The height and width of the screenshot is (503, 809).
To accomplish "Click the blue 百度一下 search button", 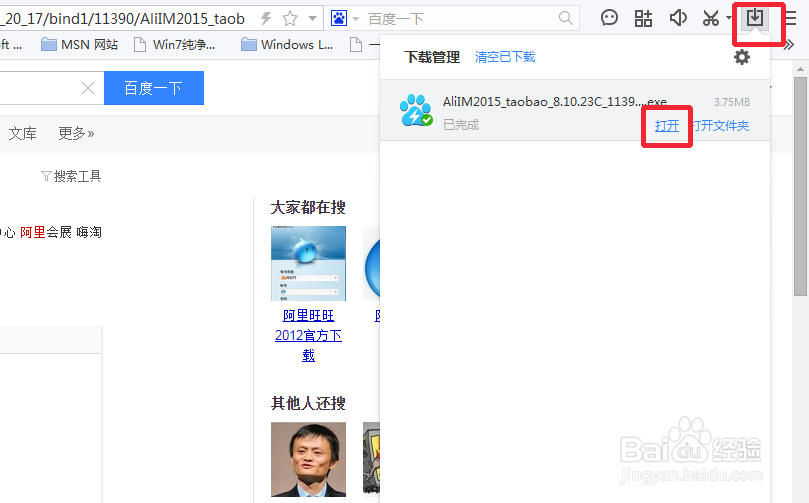I will (154, 88).
